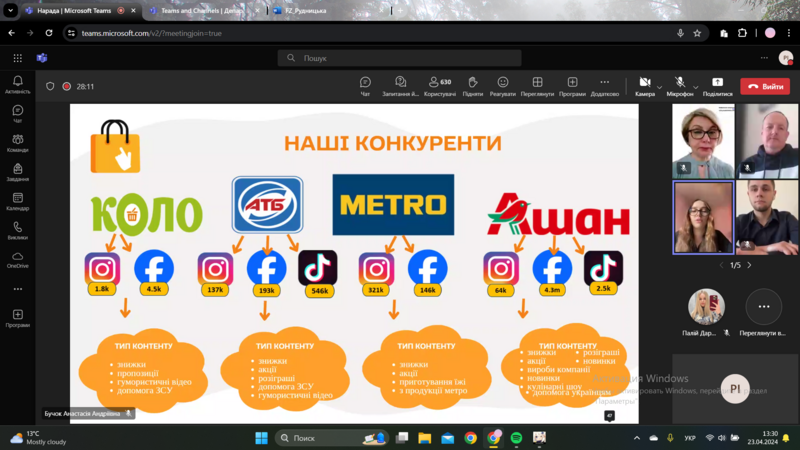Show more apps via sidebar ellipsis
This screenshot has width=800, height=450.
click(x=18, y=289)
